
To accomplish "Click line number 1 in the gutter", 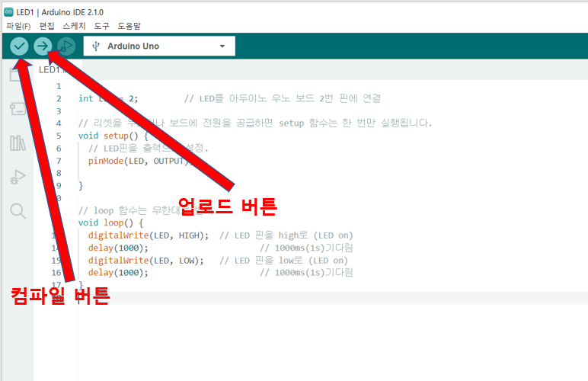I will 59,86.
